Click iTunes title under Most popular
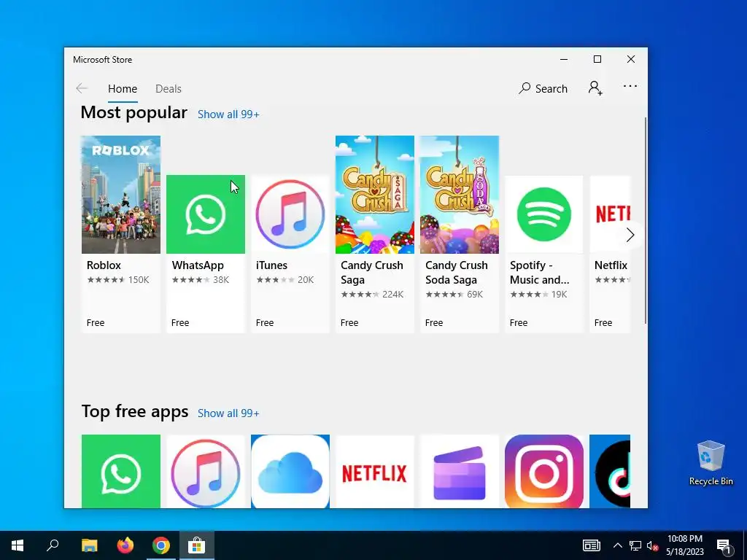This screenshot has height=560, width=747. [271, 265]
